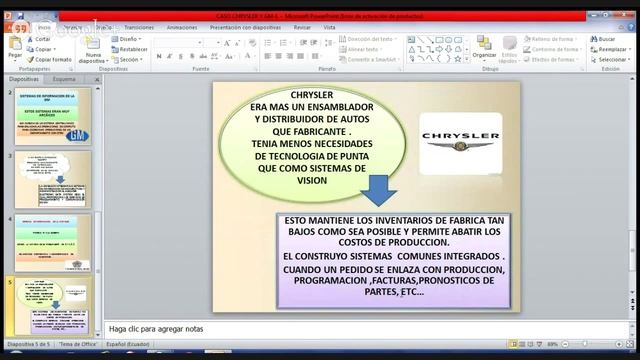Toggle strikethrough abc formatting
Screen dimensions: 640x360
point(203,56)
